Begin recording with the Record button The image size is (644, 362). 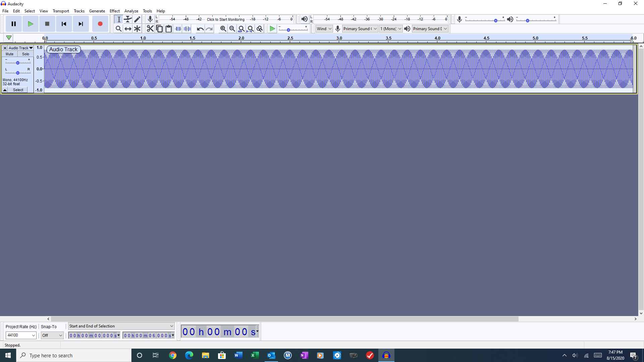click(x=100, y=24)
